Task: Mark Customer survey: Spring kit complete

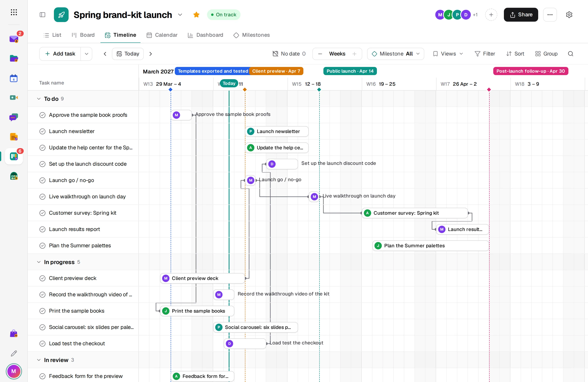Action: pyautogui.click(x=42, y=213)
